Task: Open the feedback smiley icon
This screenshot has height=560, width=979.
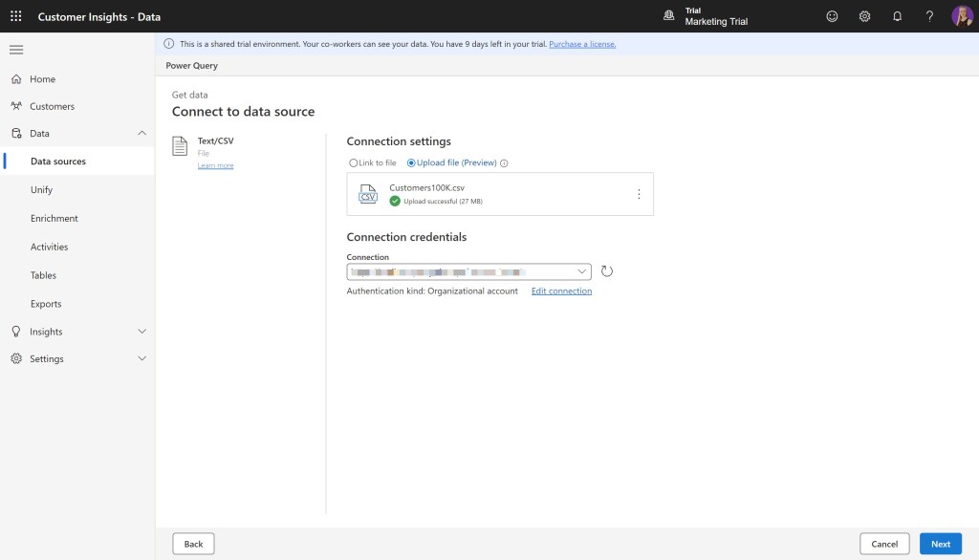Action: pos(832,16)
